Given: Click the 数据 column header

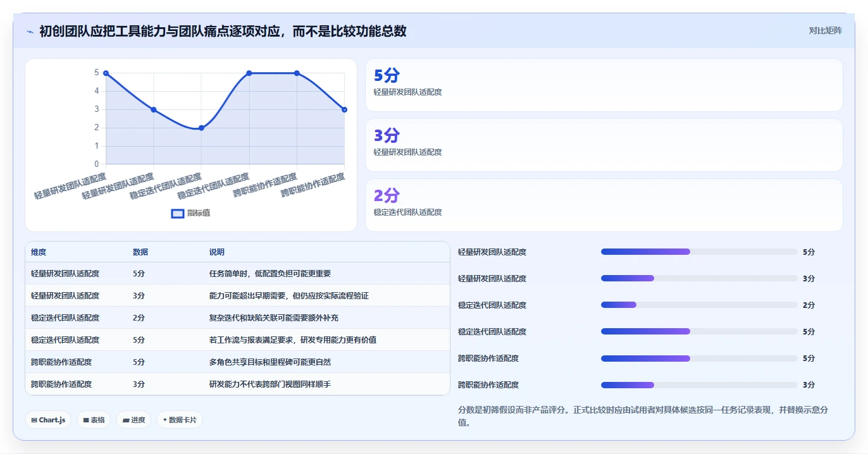Looking at the screenshot, I should (140, 252).
